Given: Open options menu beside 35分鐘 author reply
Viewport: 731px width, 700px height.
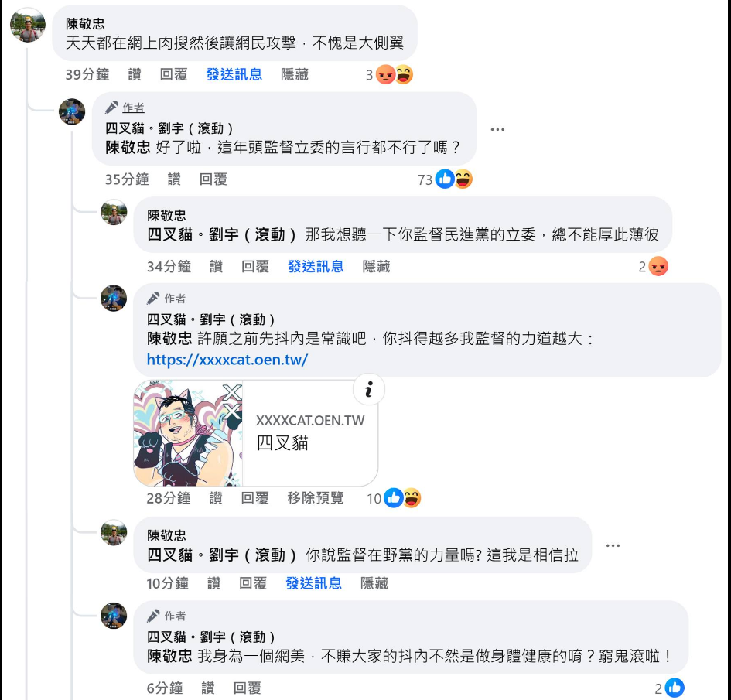Looking at the screenshot, I should 497,130.
